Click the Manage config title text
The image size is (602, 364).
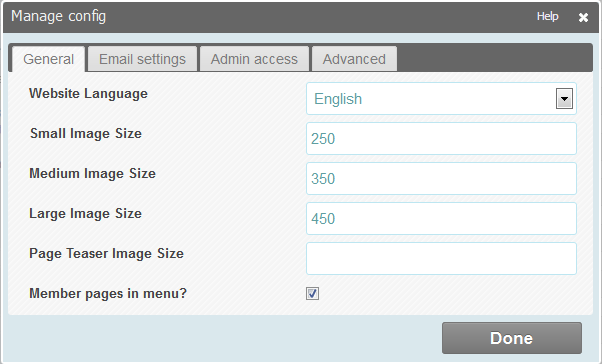pos(58,16)
